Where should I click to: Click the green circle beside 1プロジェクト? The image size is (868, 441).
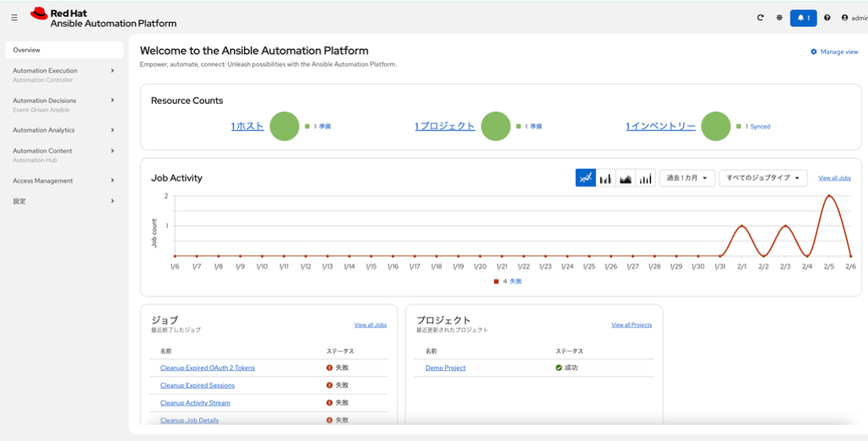pos(496,127)
